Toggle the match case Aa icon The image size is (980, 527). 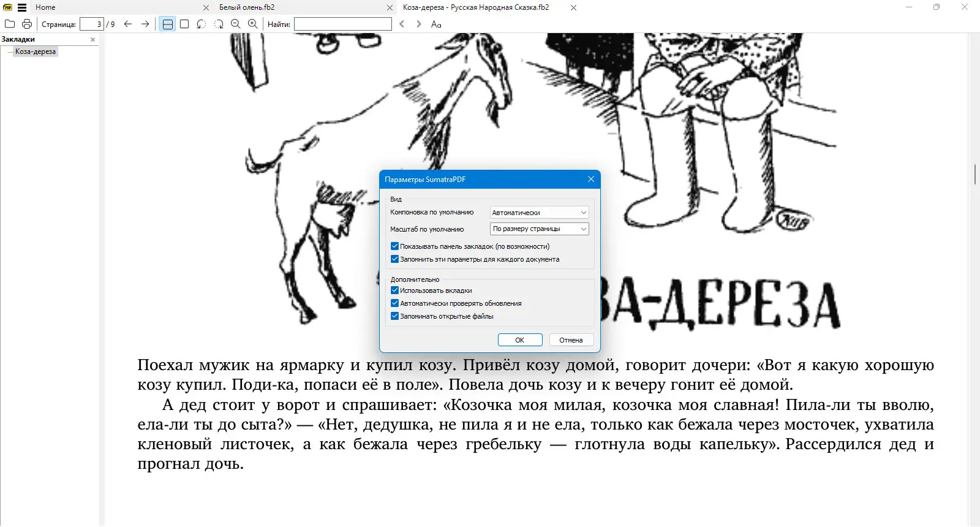point(436,24)
